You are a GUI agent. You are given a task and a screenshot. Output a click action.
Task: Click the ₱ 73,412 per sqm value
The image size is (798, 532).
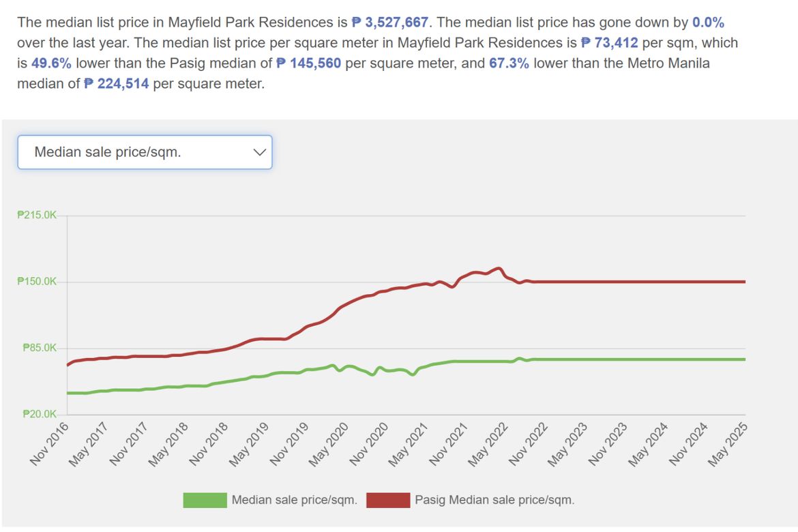(x=609, y=43)
